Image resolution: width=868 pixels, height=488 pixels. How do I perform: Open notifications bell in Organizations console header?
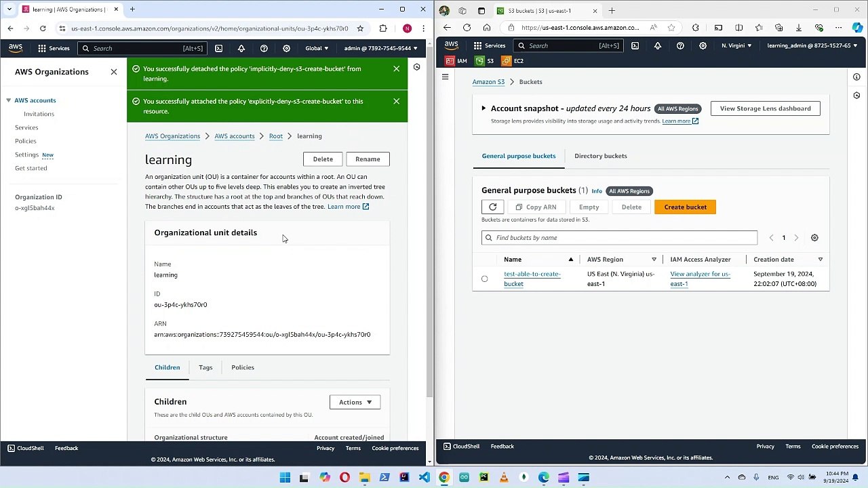241,48
